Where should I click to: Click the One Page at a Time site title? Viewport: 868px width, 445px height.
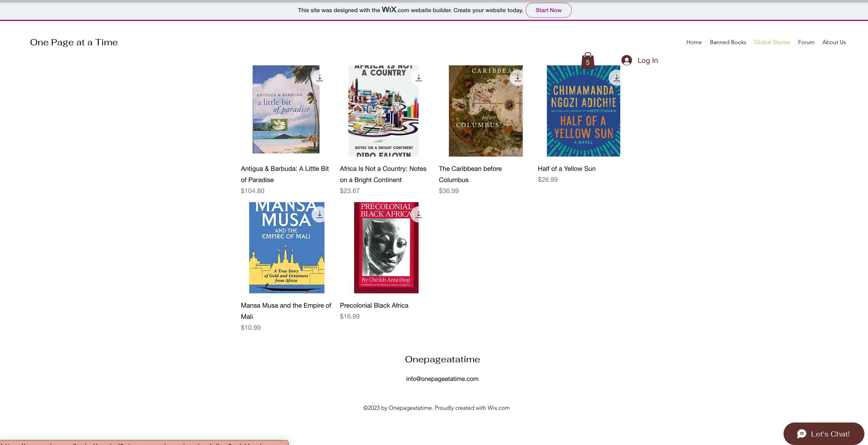click(x=74, y=42)
